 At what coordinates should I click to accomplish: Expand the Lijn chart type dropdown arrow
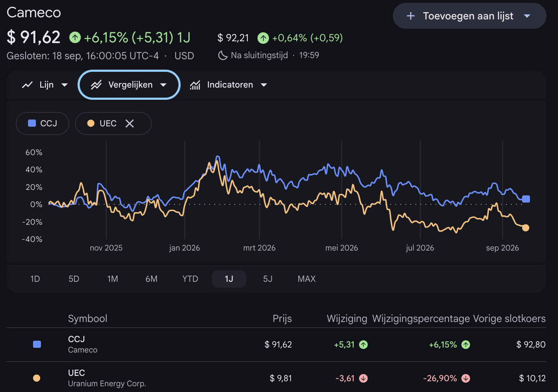click(65, 85)
